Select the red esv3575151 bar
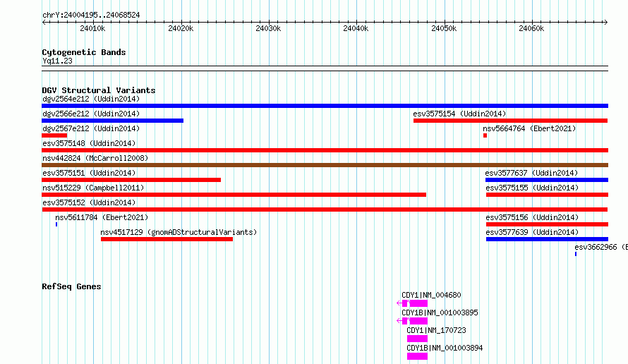 point(131,180)
